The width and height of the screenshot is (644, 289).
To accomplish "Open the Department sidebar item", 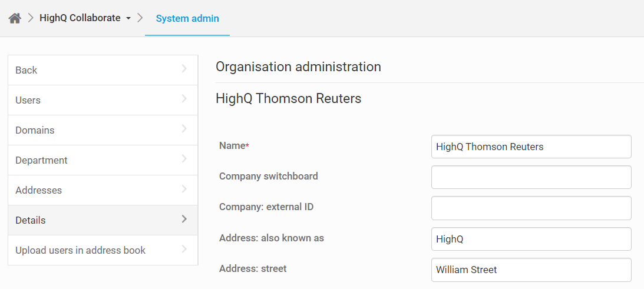I will point(41,160).
